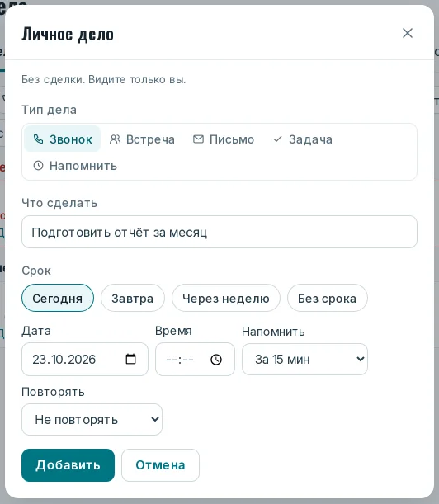Choose the Без срока deadline chip
Viewport: 439px width, 504px height.
click(327, 298)
